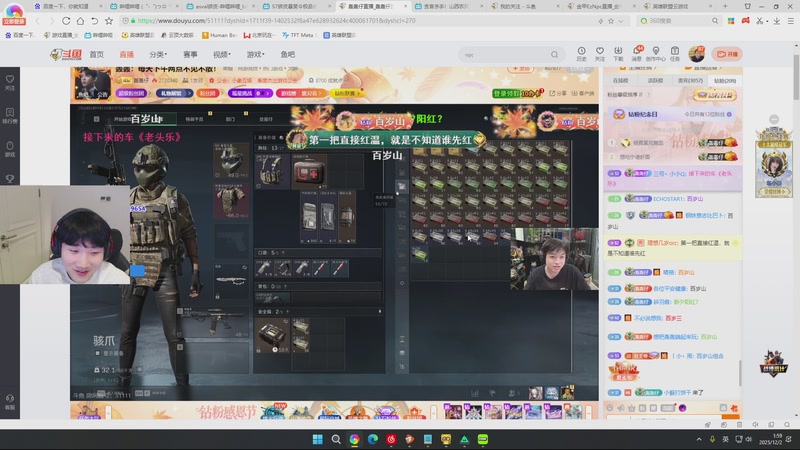Image resolution: width=800 pixels, height=450 pixels.
Task: Open Windows taskbar search
Action: pyautogui.click(x=336, y=439)
